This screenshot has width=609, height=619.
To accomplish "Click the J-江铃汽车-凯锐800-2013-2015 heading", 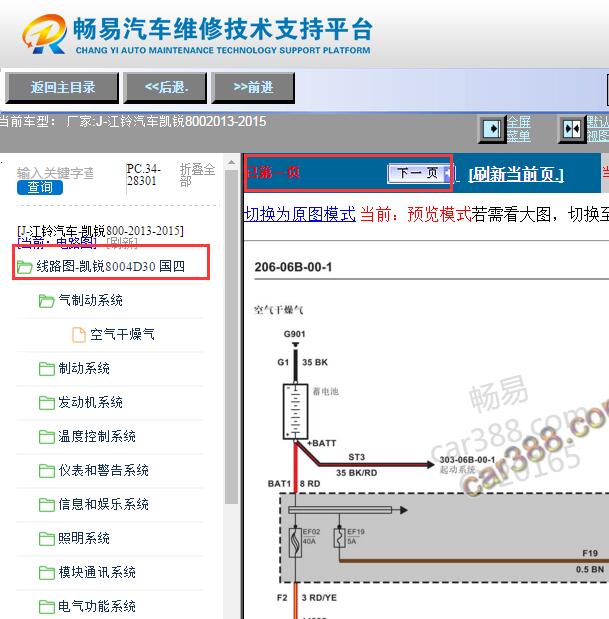I will pos(101,231).
